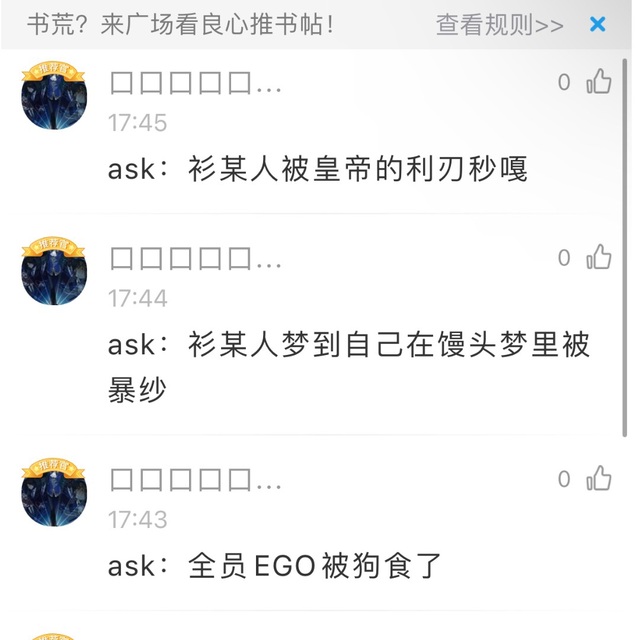Viewport: 640px width, 640px height.
Task: Open comment about 馒头梦里被暴纱
Action: pos(349,366)
